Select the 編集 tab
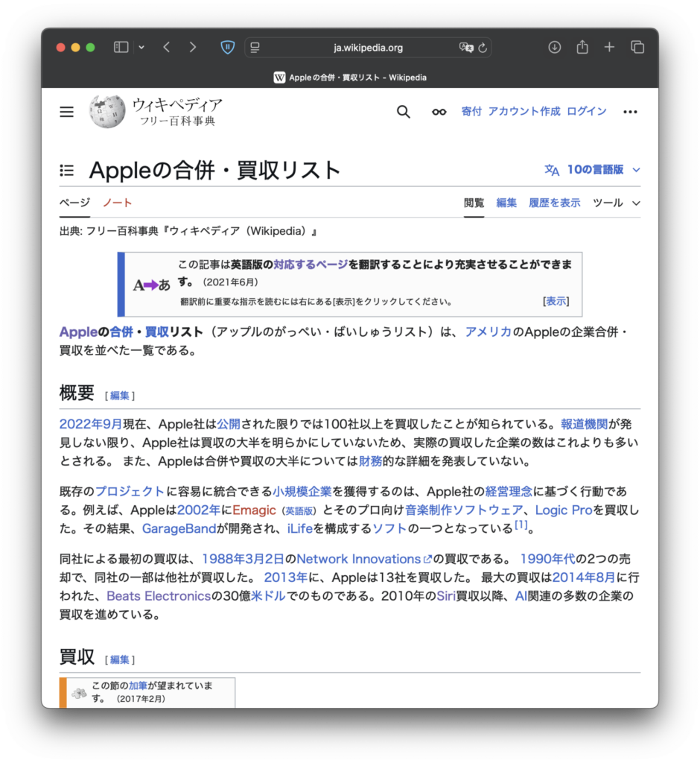Image resolution: width=700 pixels, height=763 pixels. pos(506,203)
